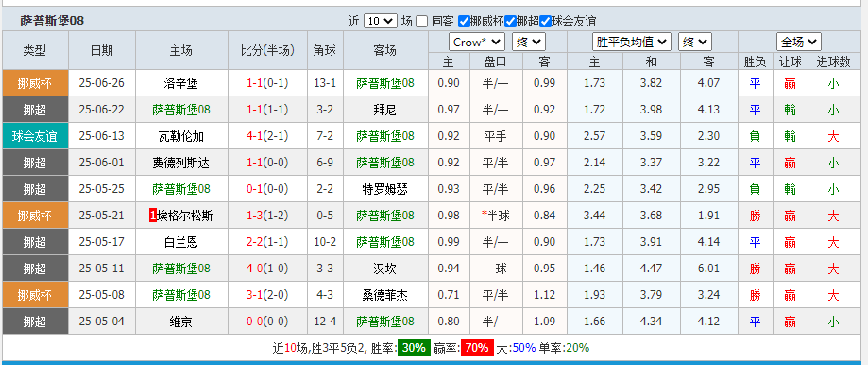Click the 20% 单率 value

click(x=577, y=348)
